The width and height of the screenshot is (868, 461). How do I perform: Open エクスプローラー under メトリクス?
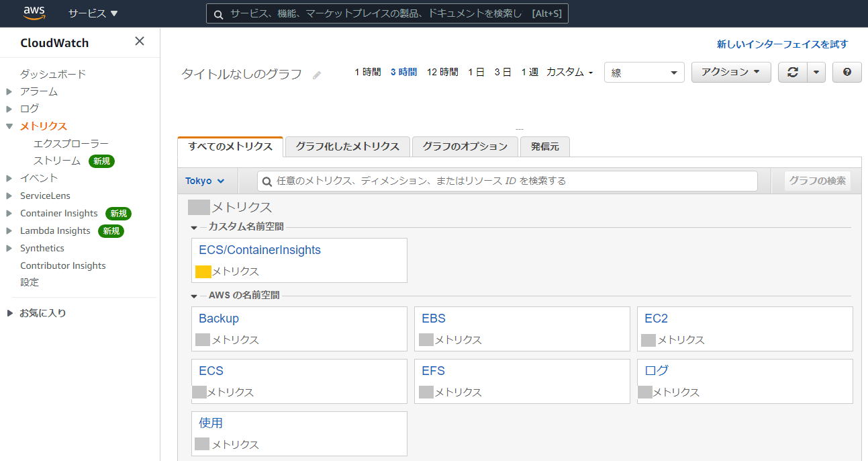[71, 143]
